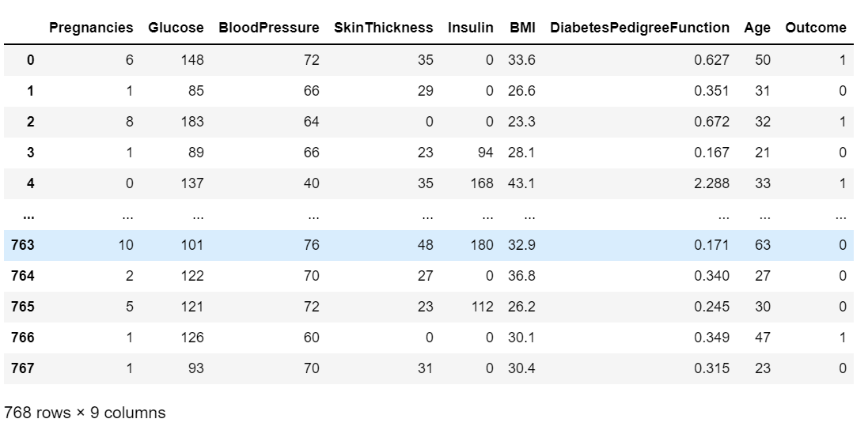Click the Insulin column header
This screenshot has width=868, height=434.
pyautogui.click(x=471, y=28)
